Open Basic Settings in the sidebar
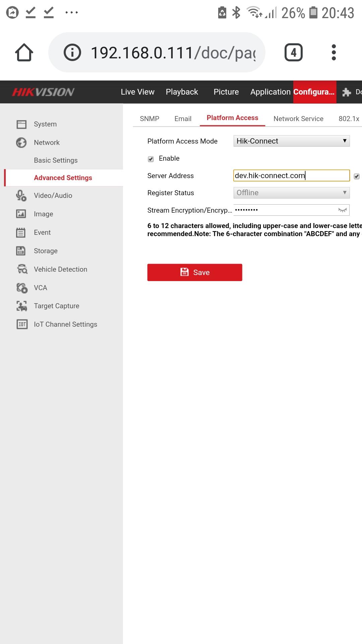362x644 pixels. 56,160
